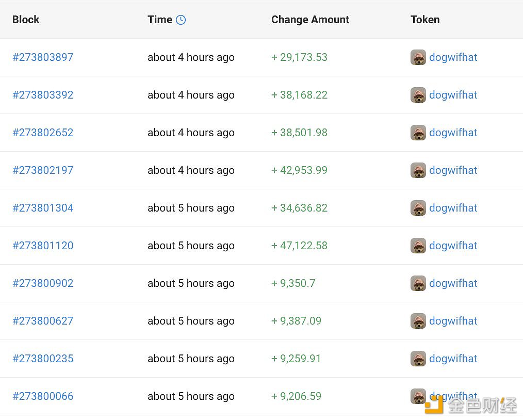Select time text in row #273800066
Screen dimensions: 523x420
(191, 397)
